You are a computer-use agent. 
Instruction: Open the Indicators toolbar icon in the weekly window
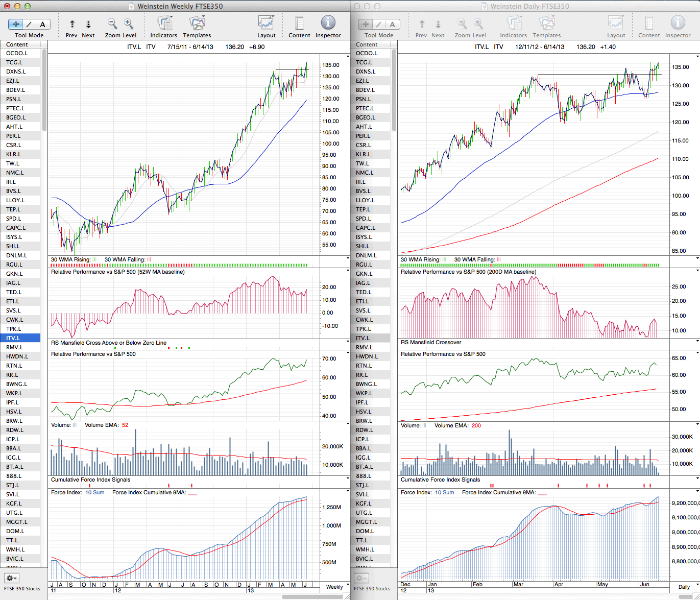tap(164, 23)
